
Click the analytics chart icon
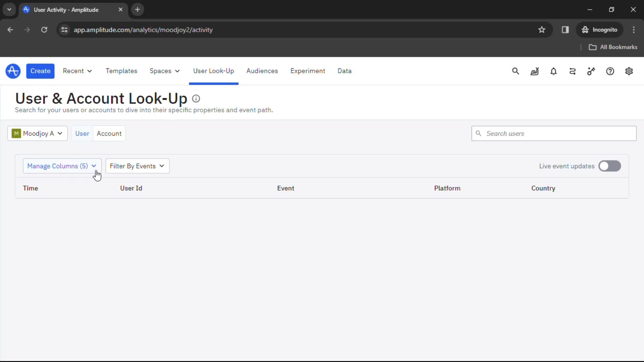[534, 71]
